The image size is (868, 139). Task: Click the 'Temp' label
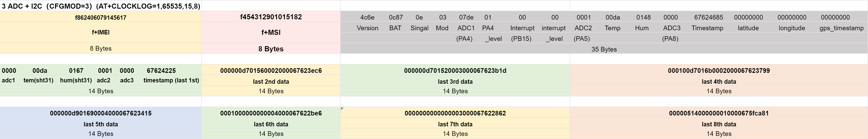612,28
